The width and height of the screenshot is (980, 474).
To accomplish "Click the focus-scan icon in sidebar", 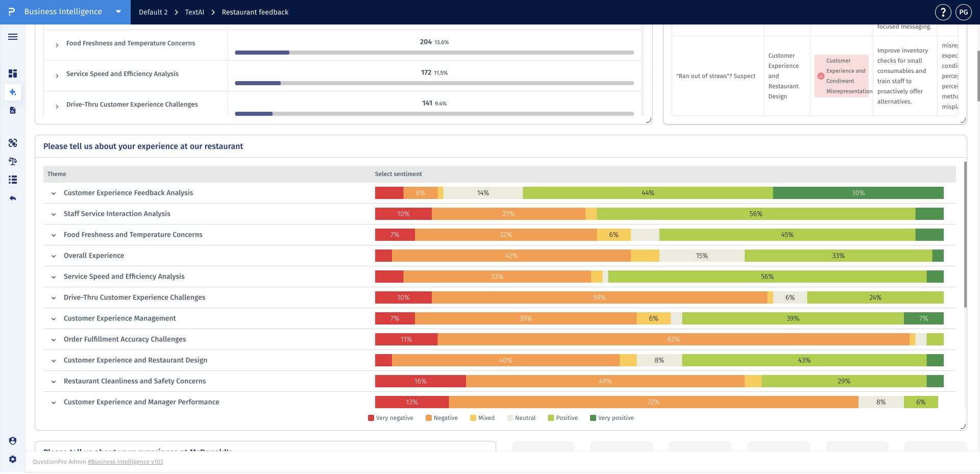I will click(x=13, y=143).
